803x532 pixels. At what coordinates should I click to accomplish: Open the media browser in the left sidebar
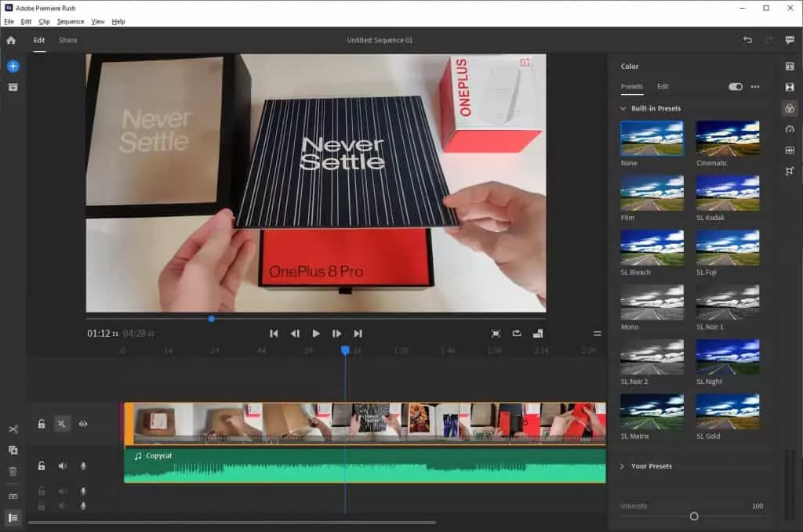coord(12,88)
